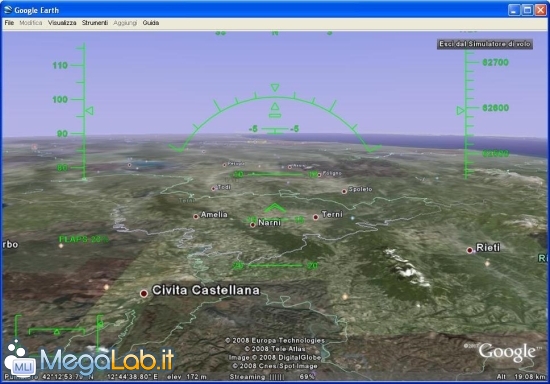Click Esci dal Simulatore di volo button

485,44
